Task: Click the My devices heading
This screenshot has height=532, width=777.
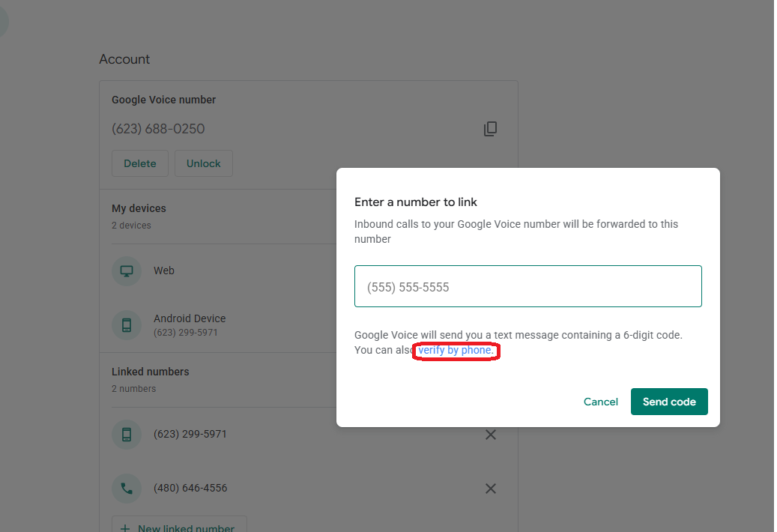Action: pyautogui.click(x=139, y=208)
